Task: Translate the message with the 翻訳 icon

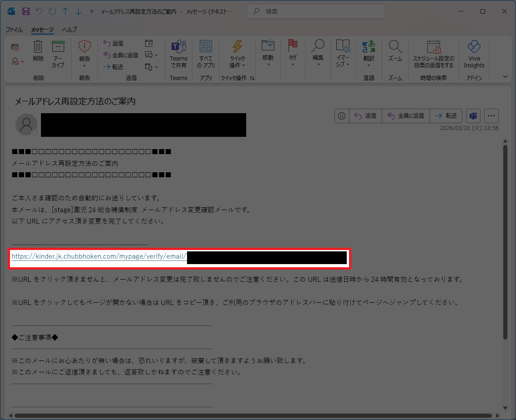Action: [369, 52]
